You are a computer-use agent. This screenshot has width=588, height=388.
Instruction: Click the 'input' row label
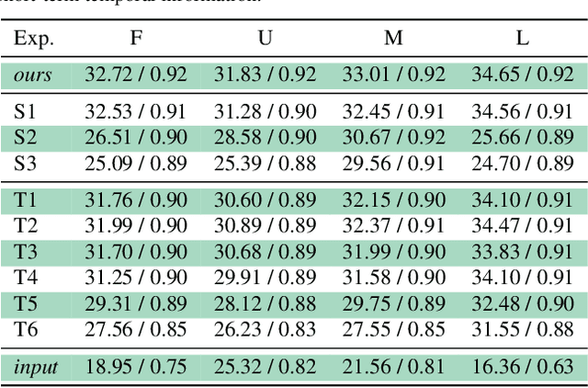[36, 367]
